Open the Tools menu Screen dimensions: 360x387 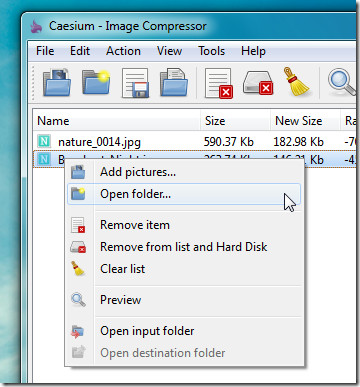(211, 51)
